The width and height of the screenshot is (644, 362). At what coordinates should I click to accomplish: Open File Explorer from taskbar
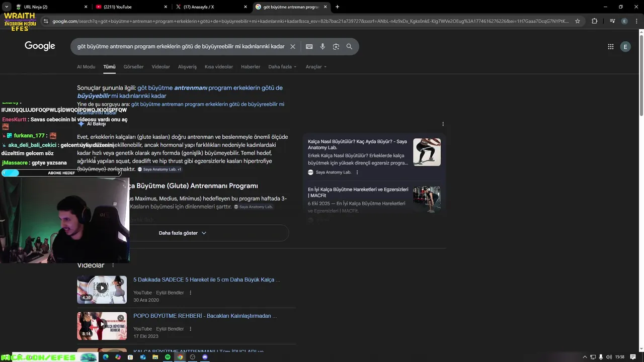155,357
